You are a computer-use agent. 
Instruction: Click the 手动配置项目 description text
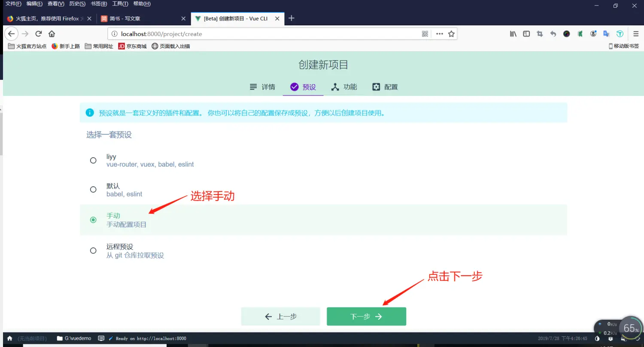(x=127, y=225)
